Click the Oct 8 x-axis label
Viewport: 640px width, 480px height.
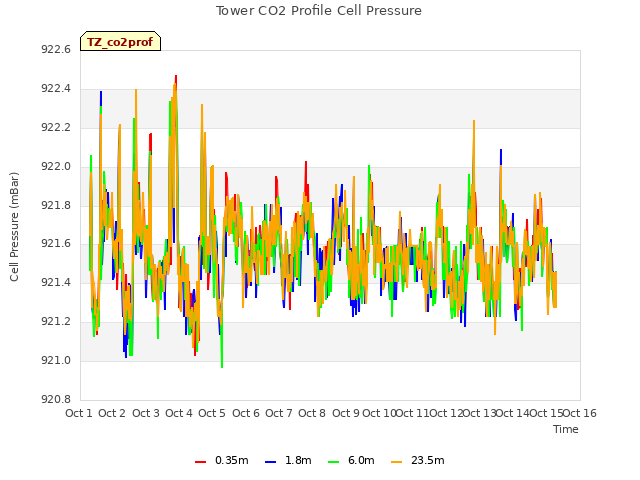pos(312,413)
